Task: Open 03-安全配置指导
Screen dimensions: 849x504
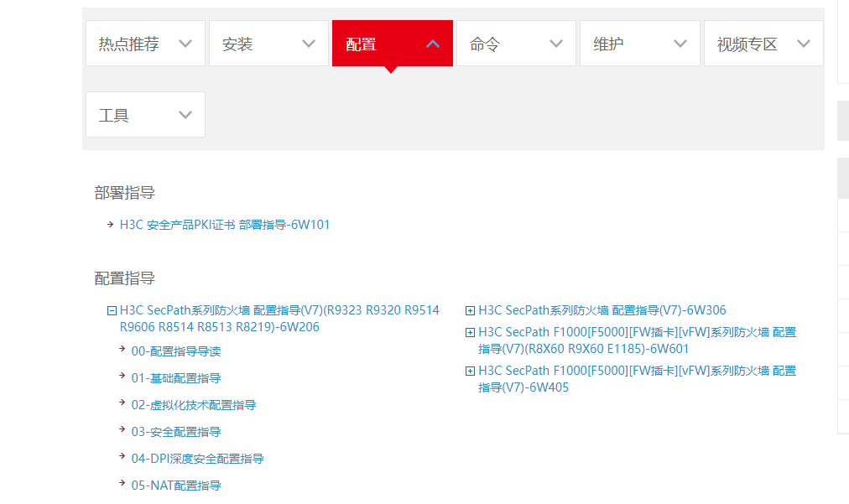Action: tap(176, 432)
